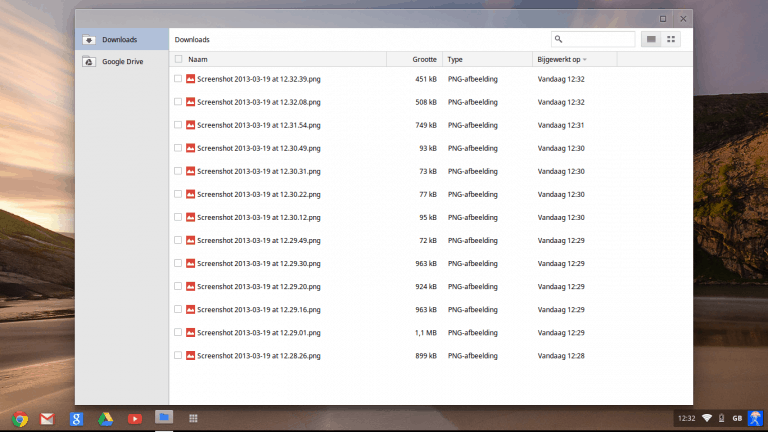This screenshot has height=432, width=768.
Task: Click the Downloads folder icon in sidebar
Action: click(x=89, y=40)
